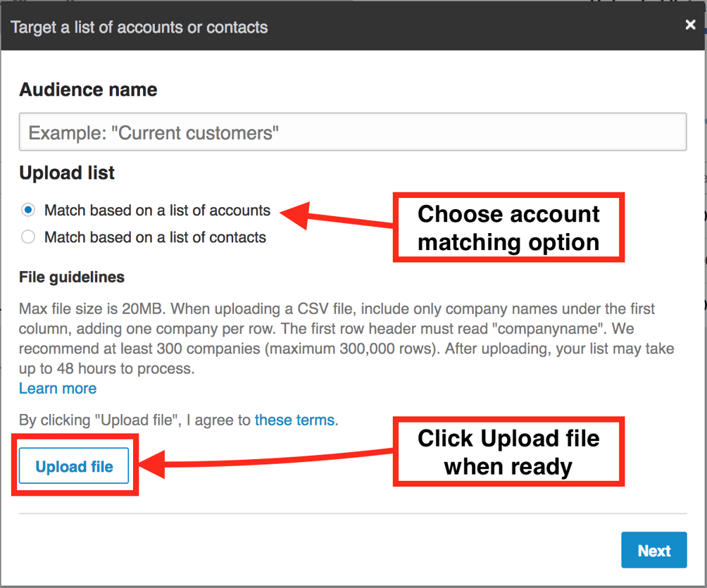
Task: Open the Learn more link
Action: coord(57,388)
